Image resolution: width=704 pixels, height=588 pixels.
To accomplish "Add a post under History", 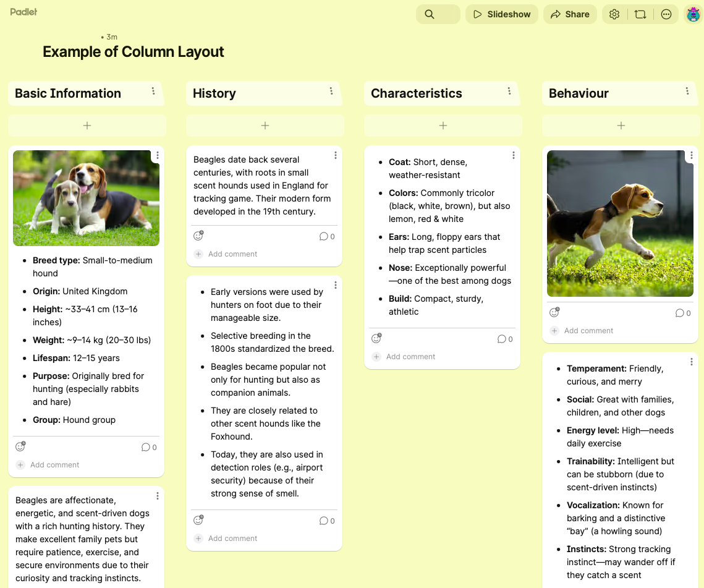I will click(x=265, y=126).
